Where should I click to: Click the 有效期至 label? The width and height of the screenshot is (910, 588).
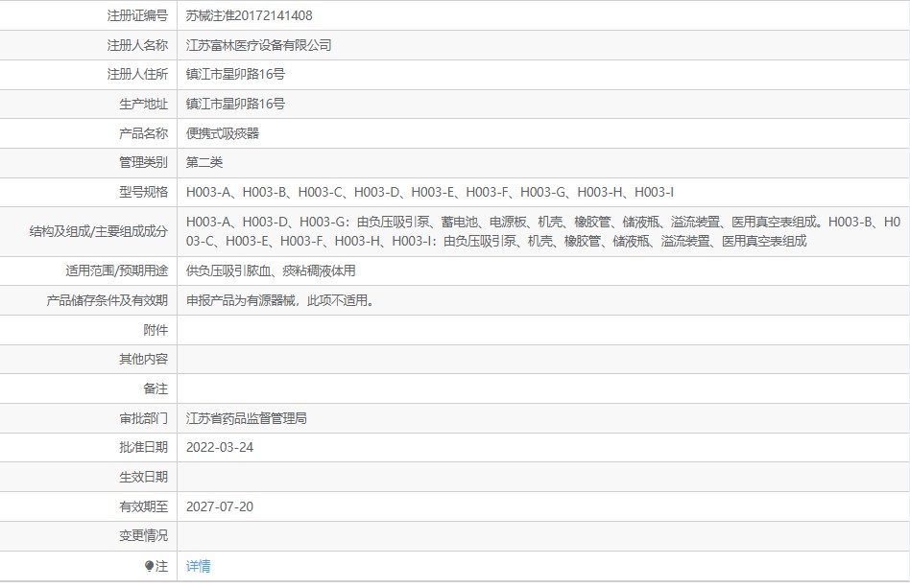[143, 506]
